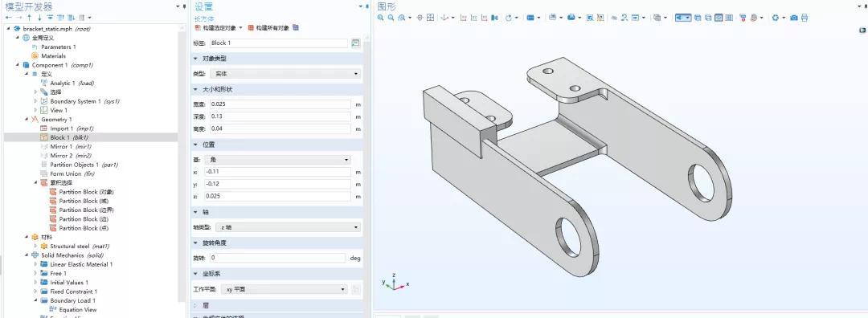
Task: Click the zoom in icon in graphics toolbar
Action: [x=380, y=18]
